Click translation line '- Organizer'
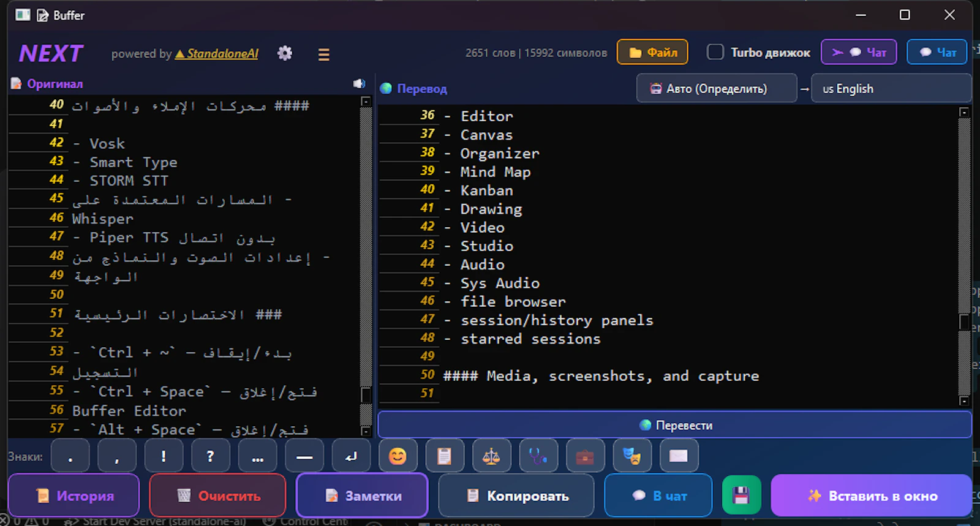The image size is (980, 526). click(491, 153)
